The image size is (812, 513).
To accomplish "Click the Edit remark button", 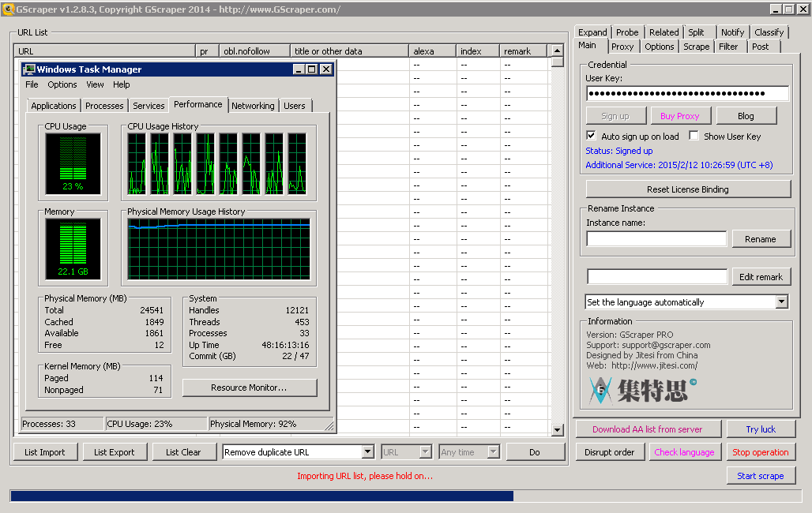I will tap(761, 277).
